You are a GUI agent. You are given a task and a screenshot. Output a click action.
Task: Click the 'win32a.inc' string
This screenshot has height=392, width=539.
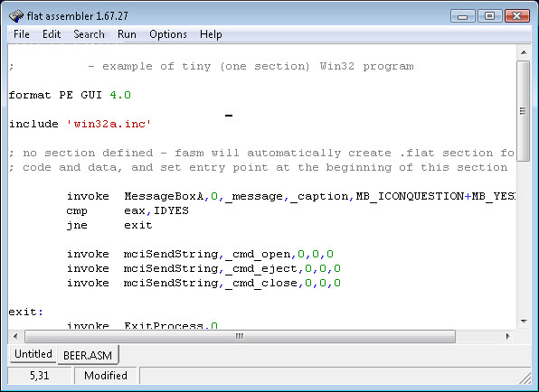point(109,124)
